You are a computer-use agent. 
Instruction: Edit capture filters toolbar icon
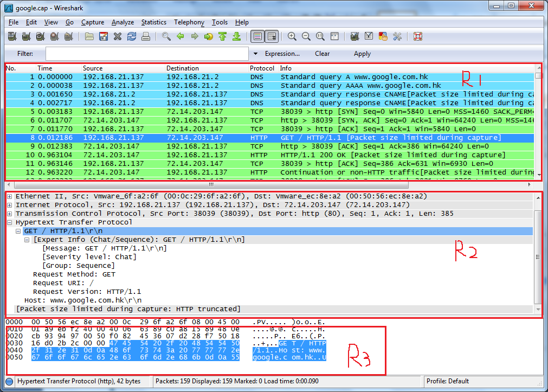[x=354, y=36]
